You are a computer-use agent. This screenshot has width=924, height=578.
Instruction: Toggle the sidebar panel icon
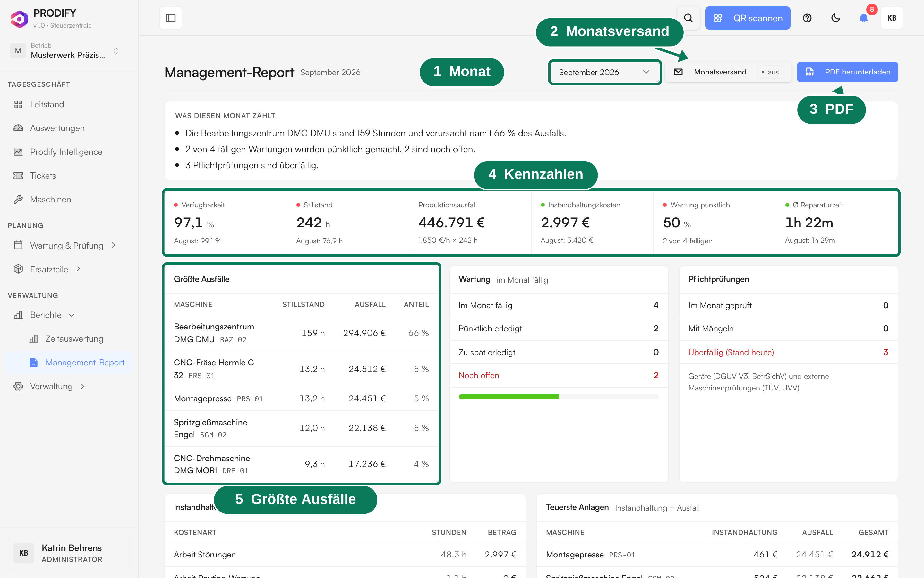tap(170, 18)
